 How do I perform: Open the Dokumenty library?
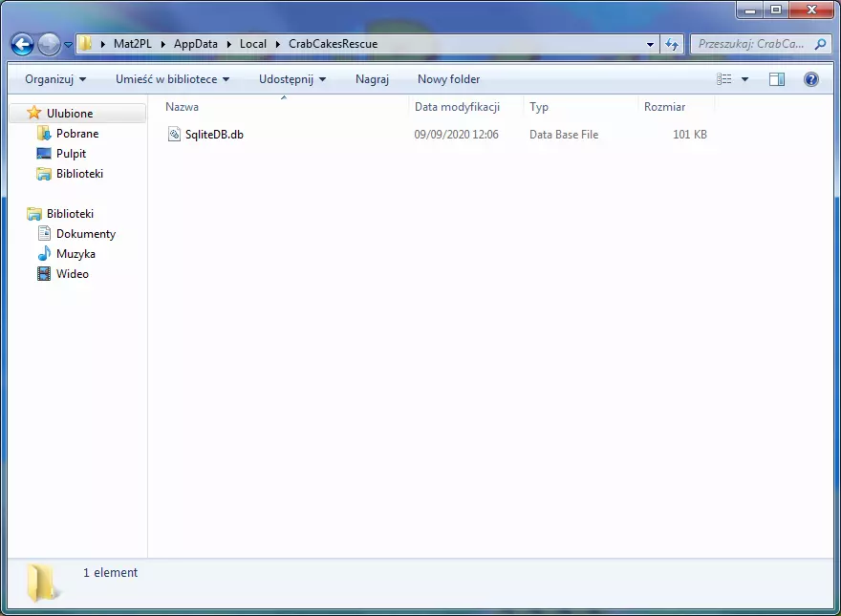(86, 234)
